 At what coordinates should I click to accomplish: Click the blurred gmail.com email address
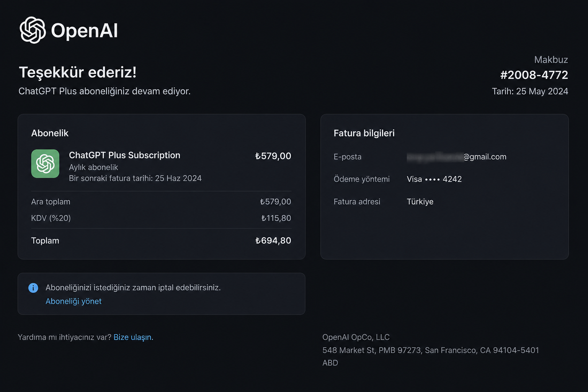click(x=456, y=157)
